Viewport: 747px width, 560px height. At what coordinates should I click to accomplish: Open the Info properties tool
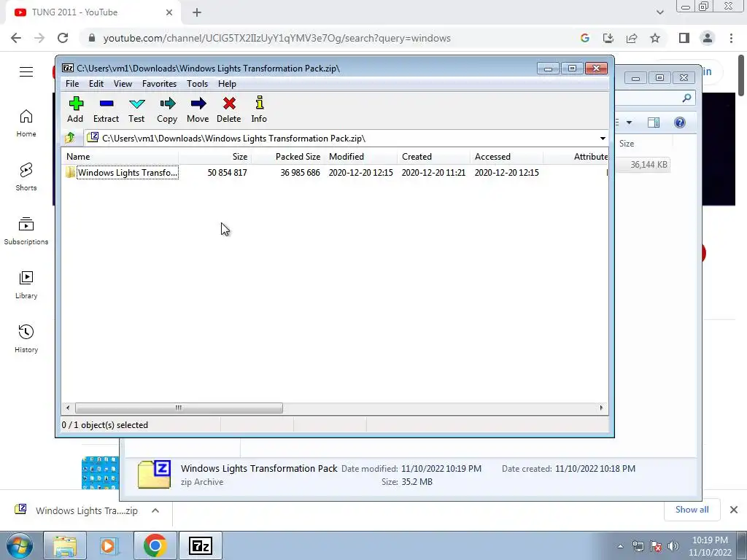pyautogui.click(x=259, y=110)
